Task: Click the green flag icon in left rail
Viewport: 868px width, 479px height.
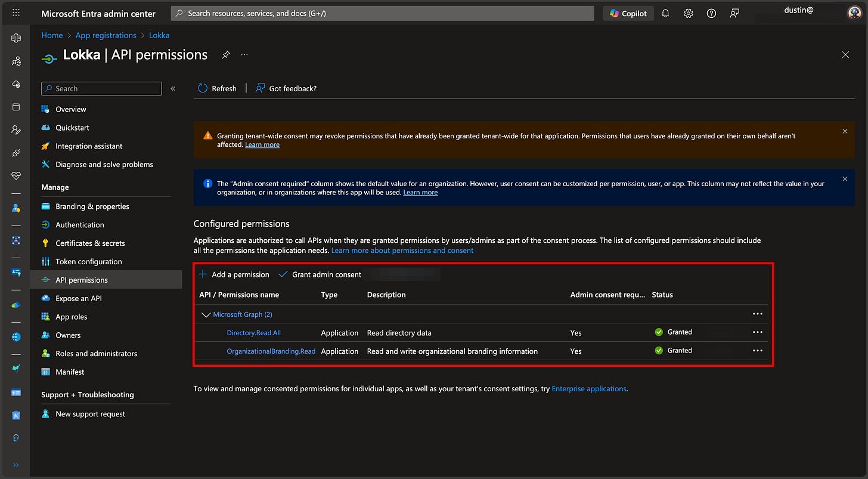Action: tap(16, 369)
